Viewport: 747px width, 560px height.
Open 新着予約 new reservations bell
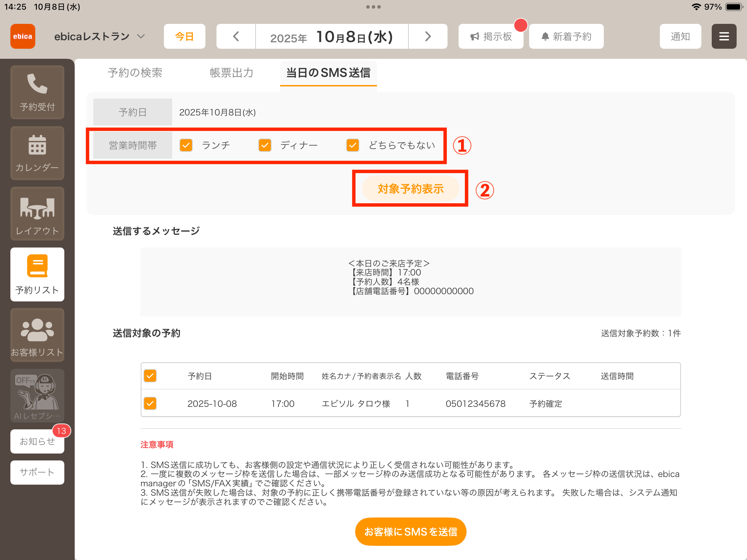(566, 36)
